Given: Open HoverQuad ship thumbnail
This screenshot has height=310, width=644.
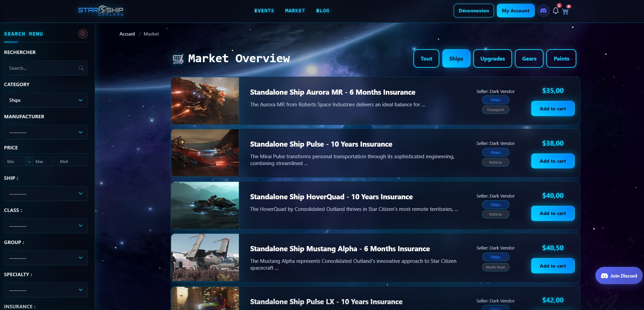Looking at the screenshot, I should (205, 205).
